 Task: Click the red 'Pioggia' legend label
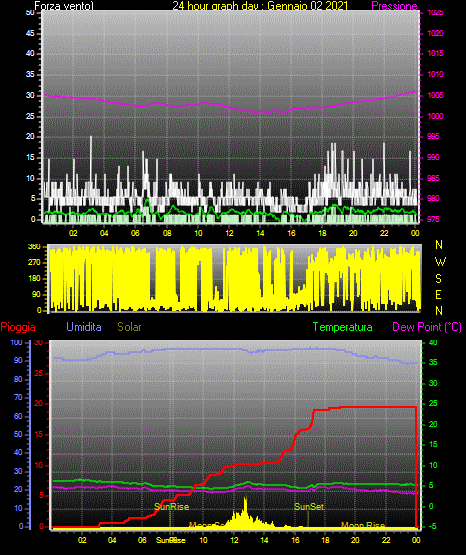18,327
